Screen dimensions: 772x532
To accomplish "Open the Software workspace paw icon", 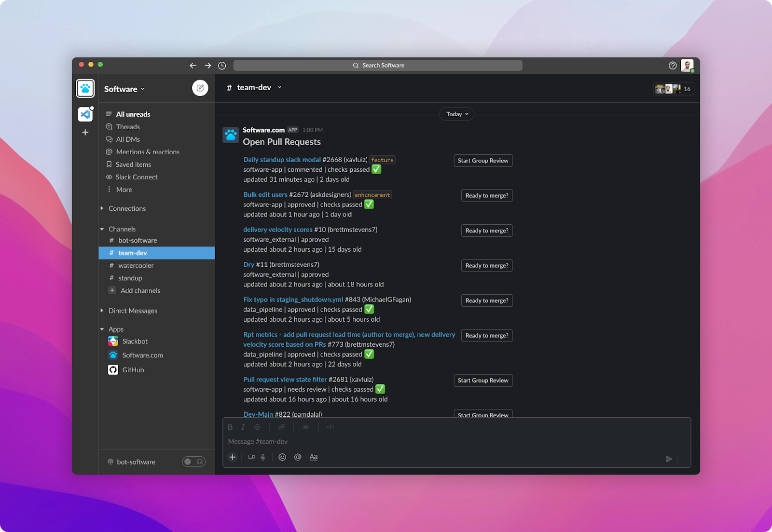I will 85,88.
